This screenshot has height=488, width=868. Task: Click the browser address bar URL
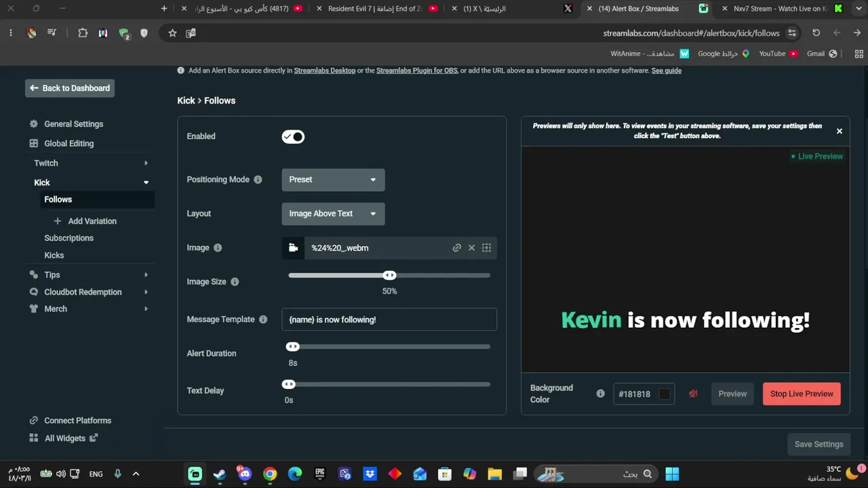pos(692,33)
